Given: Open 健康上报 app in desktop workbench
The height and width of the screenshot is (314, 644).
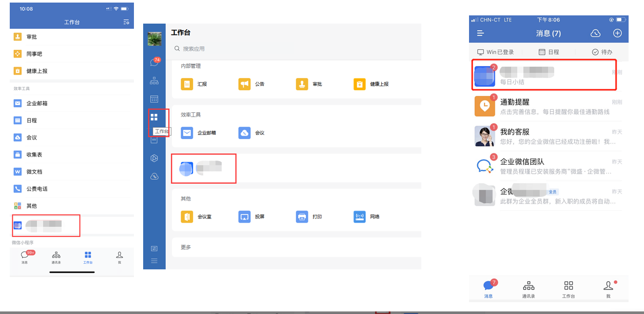Looking at the screenshot, I should coord(371,84).
